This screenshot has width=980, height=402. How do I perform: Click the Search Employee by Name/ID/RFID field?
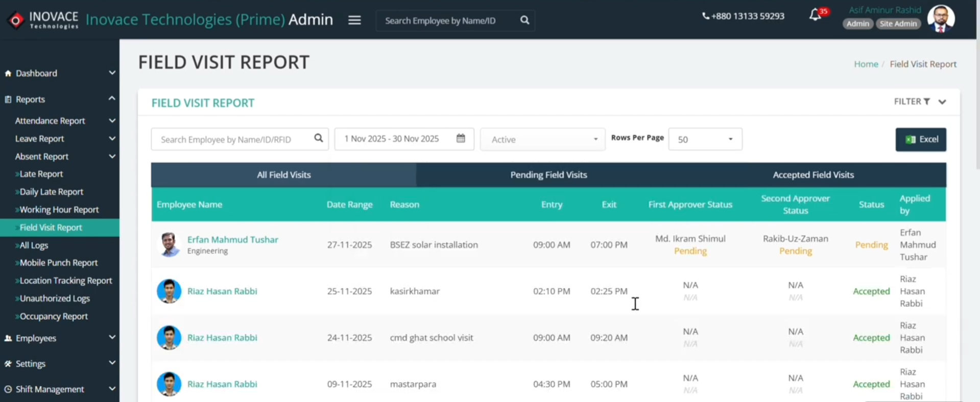[x=232, y=139]
